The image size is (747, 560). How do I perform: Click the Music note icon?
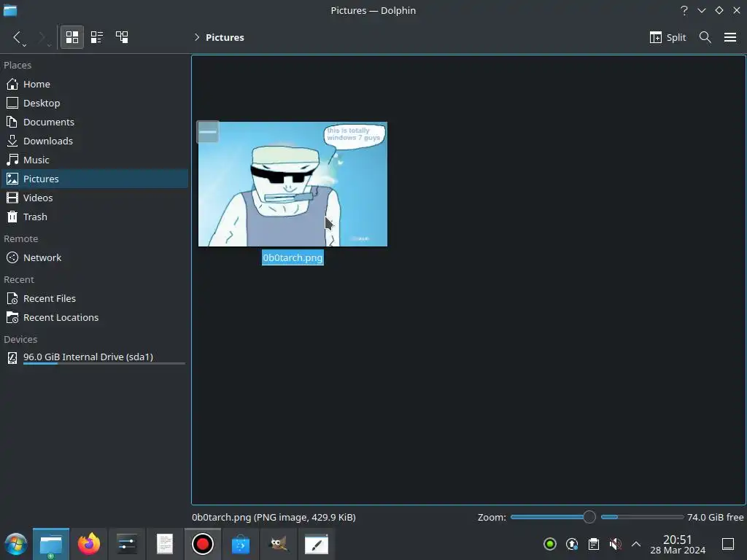(12, 160)
